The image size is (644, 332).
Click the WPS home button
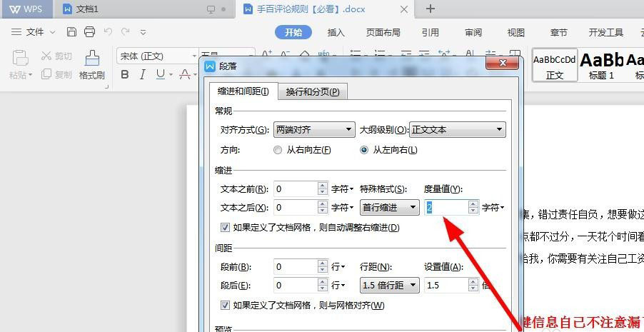pos(26,9)
